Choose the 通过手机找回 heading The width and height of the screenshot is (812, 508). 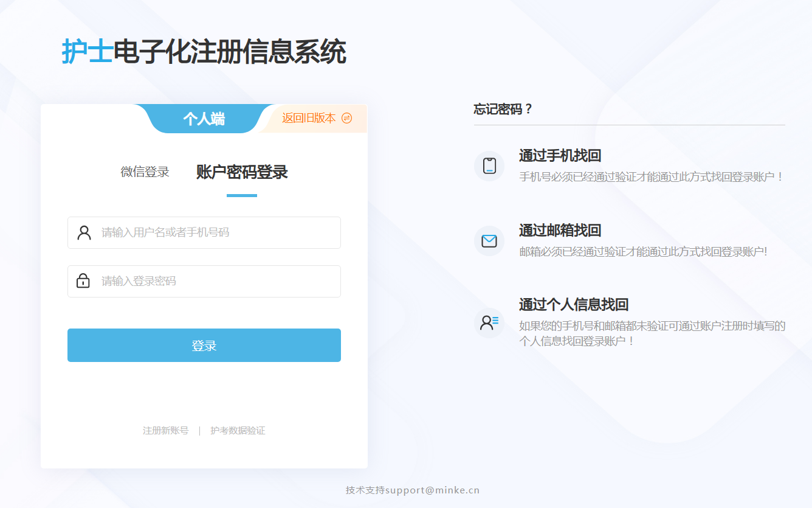pos(560,156)
